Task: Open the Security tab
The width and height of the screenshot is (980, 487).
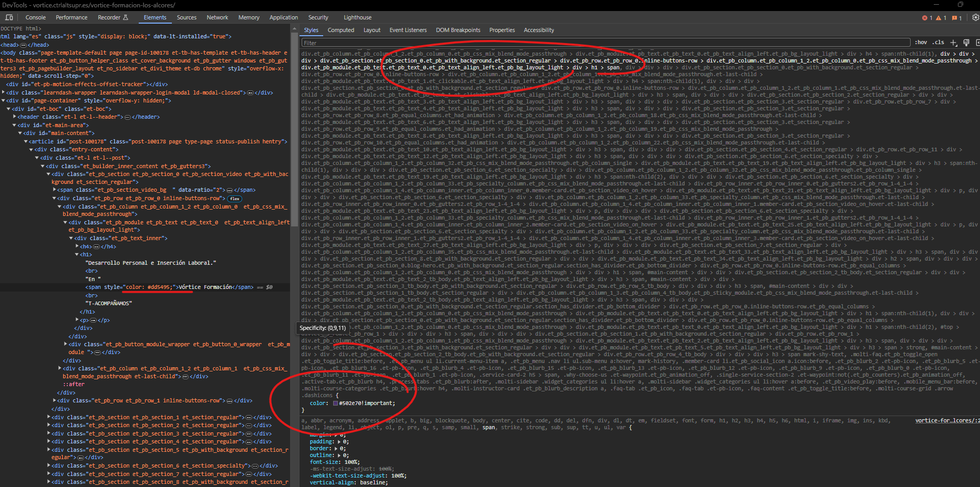Action: [318, 17]
